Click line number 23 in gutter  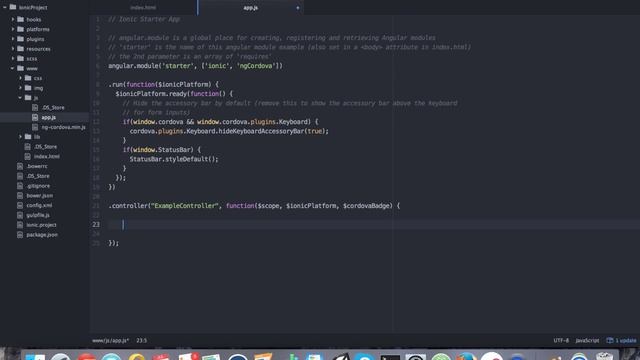96,224
